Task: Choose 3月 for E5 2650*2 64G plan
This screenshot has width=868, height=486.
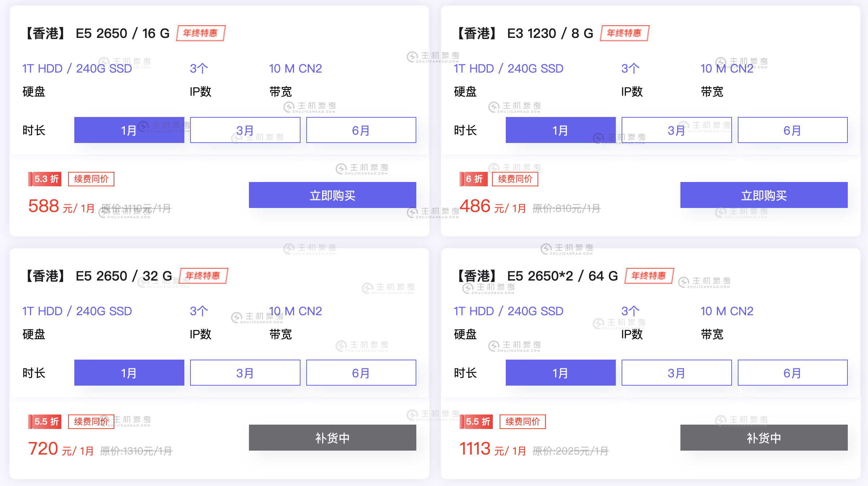Action: click(x=676, y=373)
